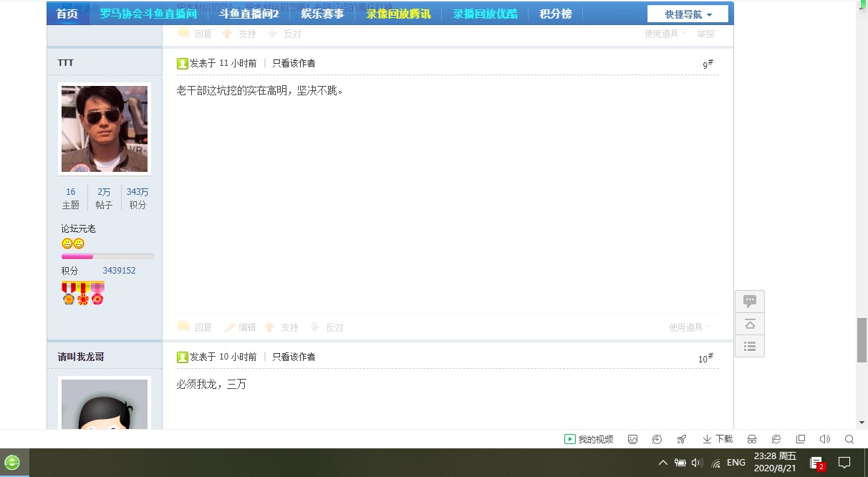This screenshot has height=477, width=868.
Task: Click TTT's avatar photo with sunglasses
Action: [105, 129]
